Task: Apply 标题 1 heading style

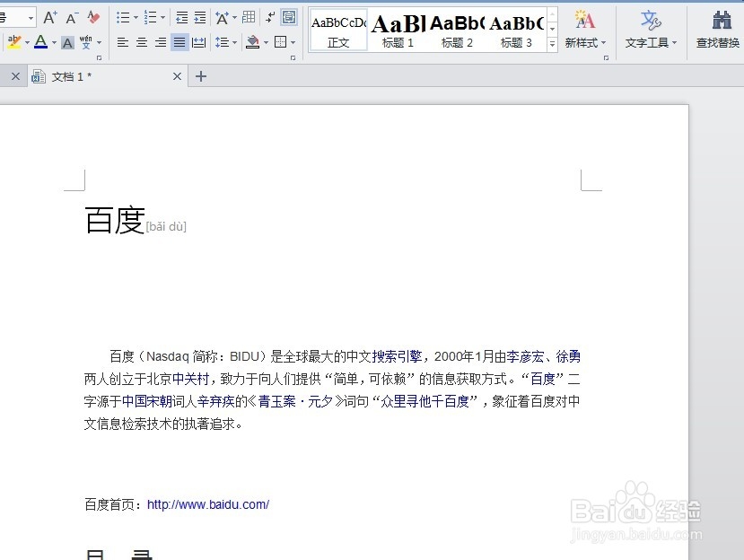Action: [398, 30]
